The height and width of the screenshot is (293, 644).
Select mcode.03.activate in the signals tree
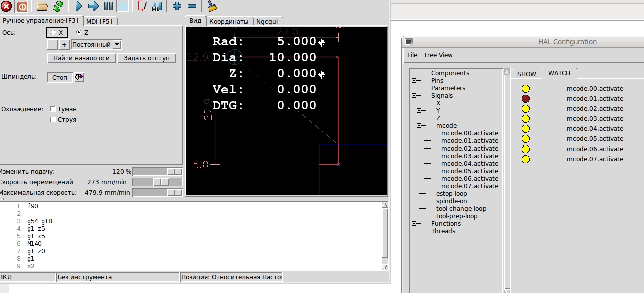pyautogui.click(x=469, y=156)
